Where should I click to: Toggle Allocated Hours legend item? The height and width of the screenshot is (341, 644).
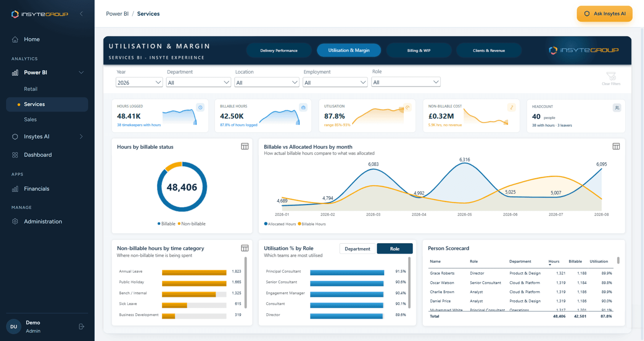click(x=280, y=224)
